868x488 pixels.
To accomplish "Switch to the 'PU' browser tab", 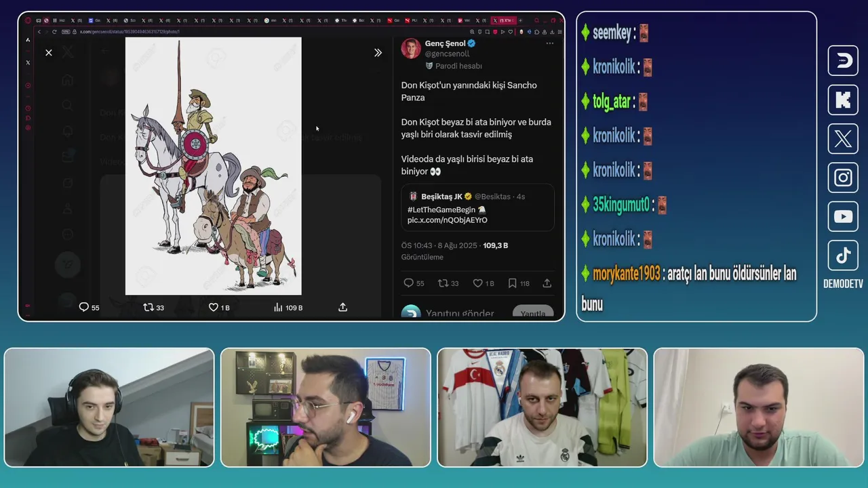I will [x=411, y=20].
